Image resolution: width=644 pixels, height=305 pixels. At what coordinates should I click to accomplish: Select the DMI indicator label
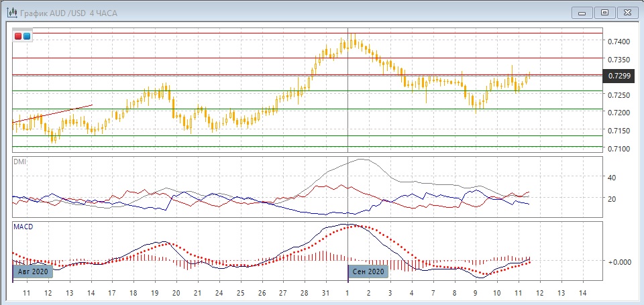20,162
